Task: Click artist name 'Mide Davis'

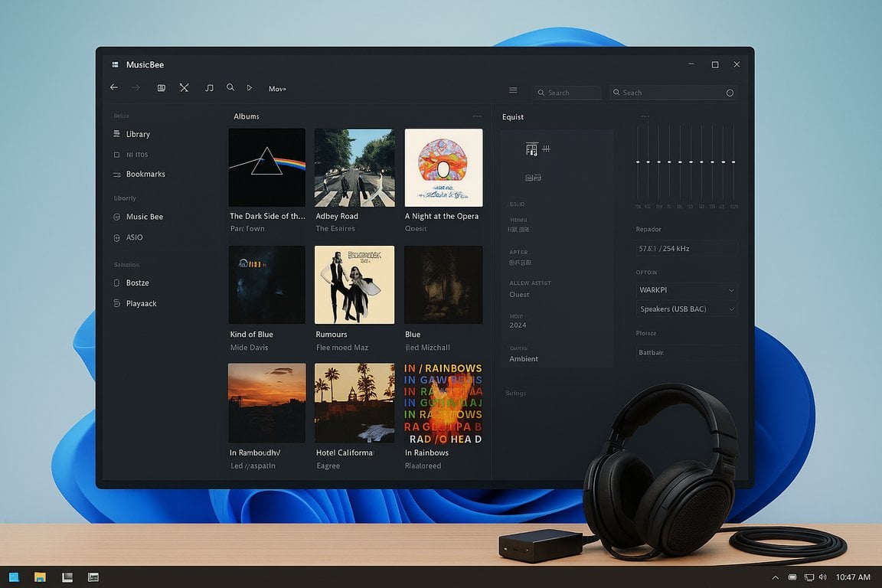Action: (x=249, y=348)
